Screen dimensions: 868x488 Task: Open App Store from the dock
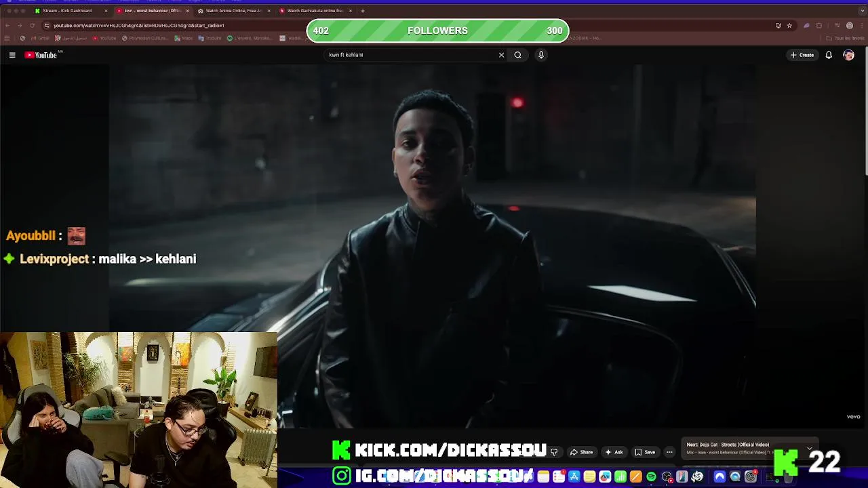click(x=574, y=476)
